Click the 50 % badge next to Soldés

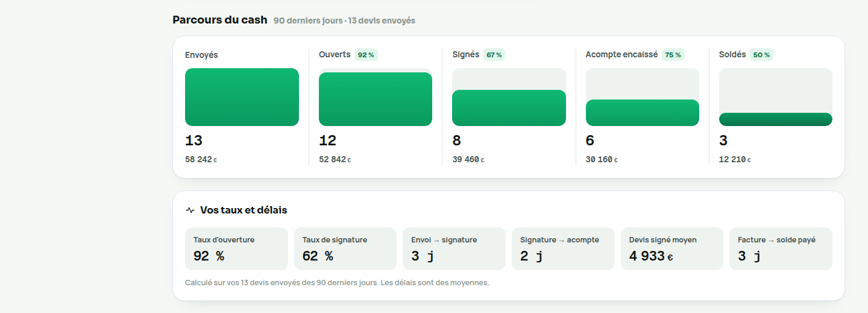pyautogui.click(x=761, y=55)
